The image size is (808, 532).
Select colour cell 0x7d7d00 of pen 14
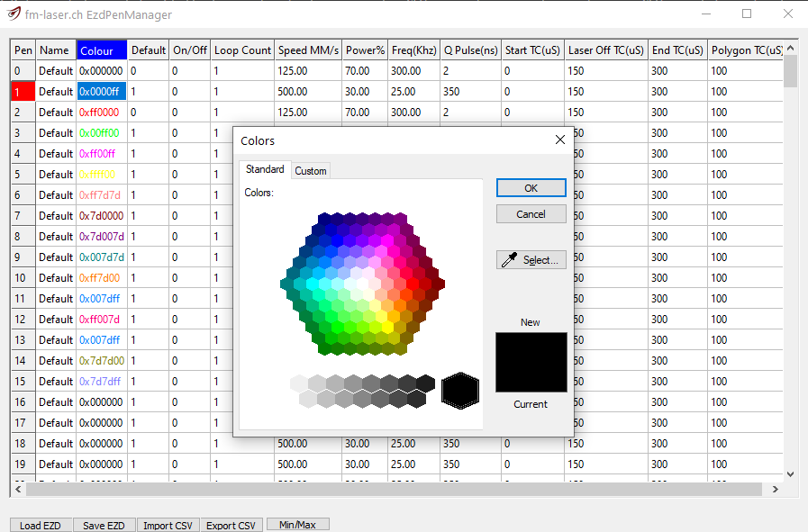click(x=102, y=360)
